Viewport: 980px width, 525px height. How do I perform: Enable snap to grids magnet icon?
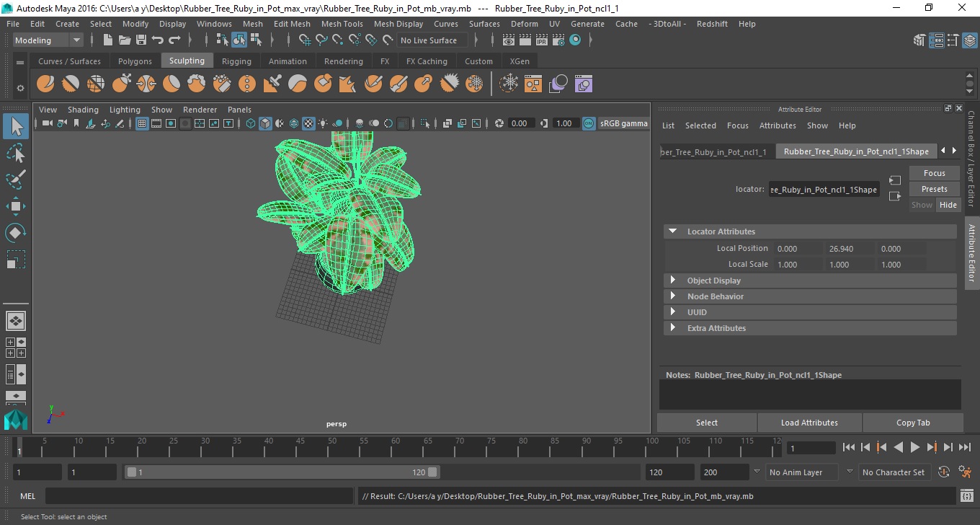304,40
